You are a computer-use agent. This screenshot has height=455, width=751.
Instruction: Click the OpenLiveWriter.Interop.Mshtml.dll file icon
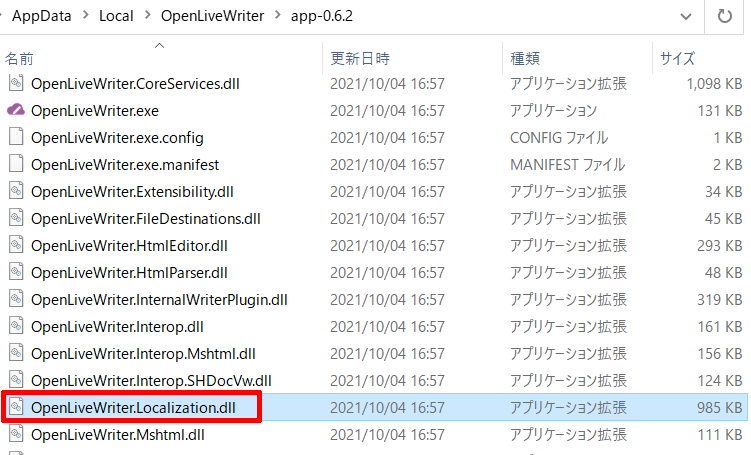pos(16,353)
